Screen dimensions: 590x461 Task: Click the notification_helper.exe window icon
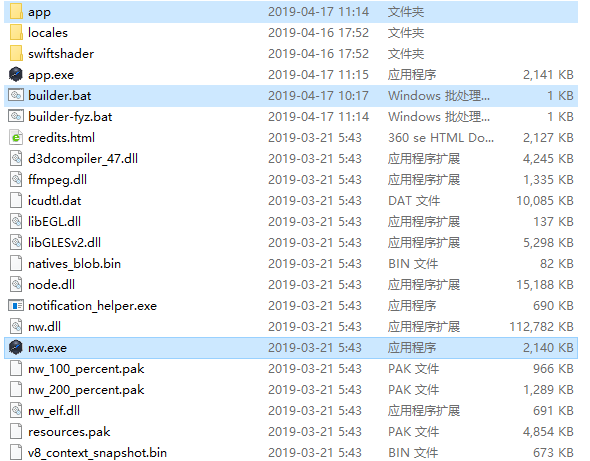16,306
